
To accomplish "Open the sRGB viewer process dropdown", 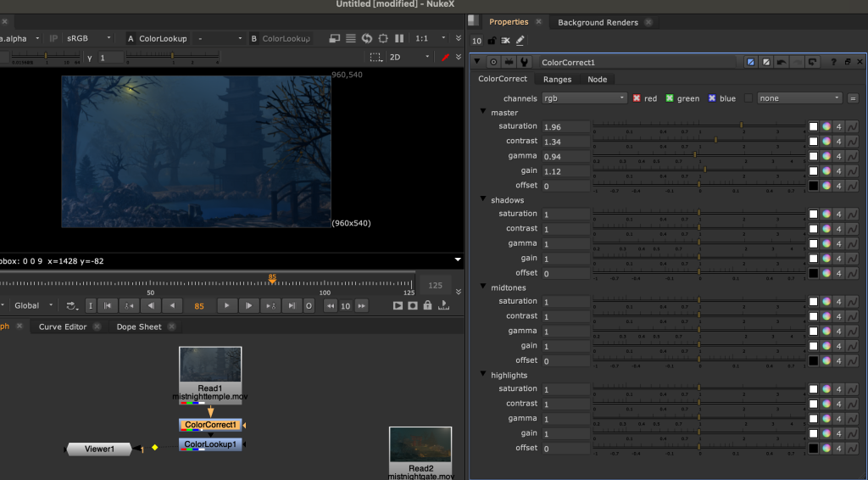I will [88, 38].
